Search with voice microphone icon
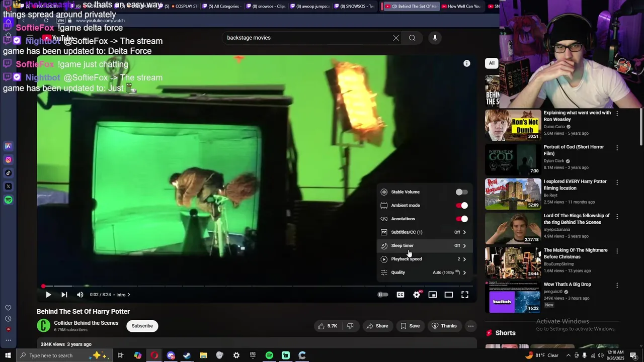 pos(435,38)
